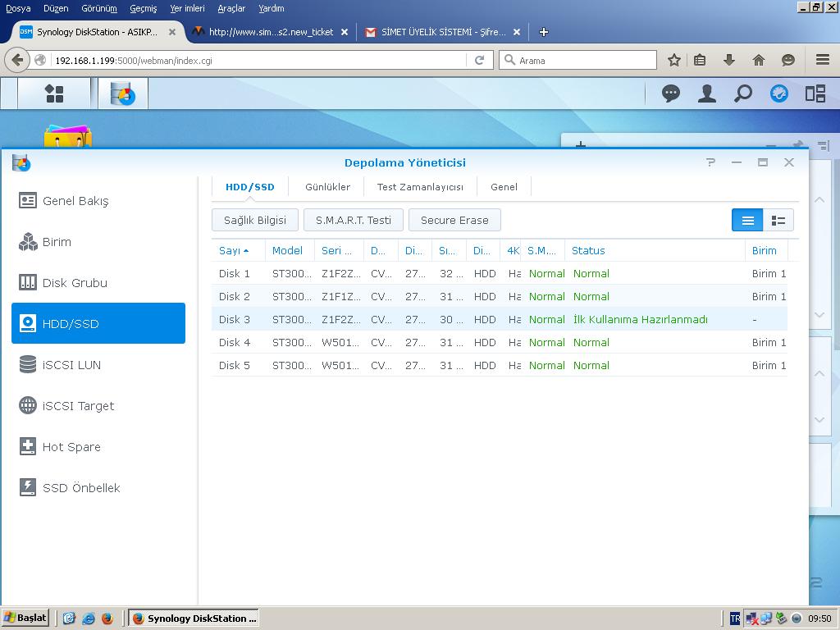
Task: Open the DSM main menu grid icon
Action: point(54,94)
